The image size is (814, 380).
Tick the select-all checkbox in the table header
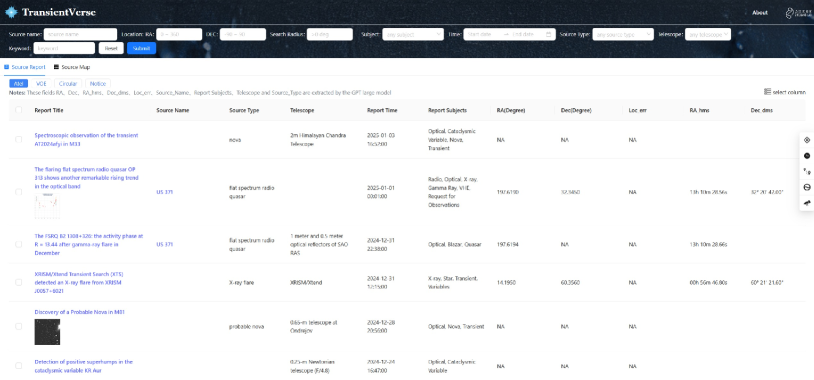point(19,110)
